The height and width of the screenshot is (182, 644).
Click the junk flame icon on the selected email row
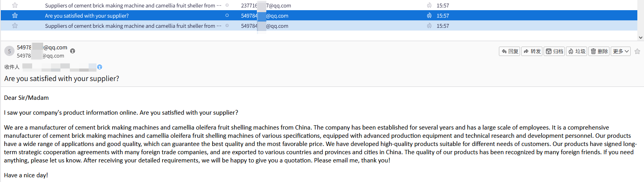click(429, 16)
